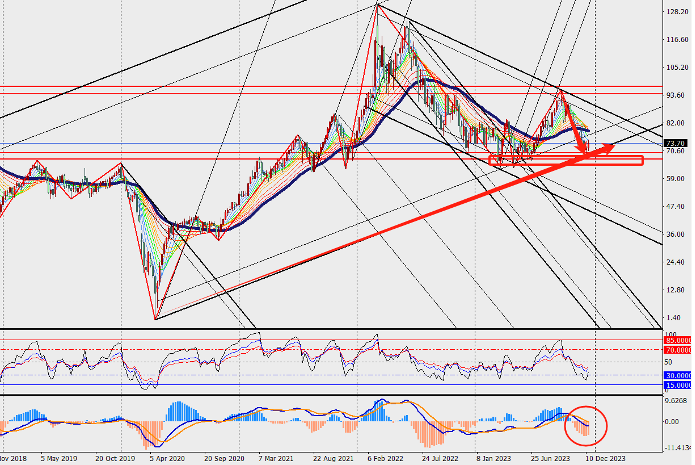Screen dimensions: 695x465
Task: Select the red rectangle support zone
Action: coord(566,160)
